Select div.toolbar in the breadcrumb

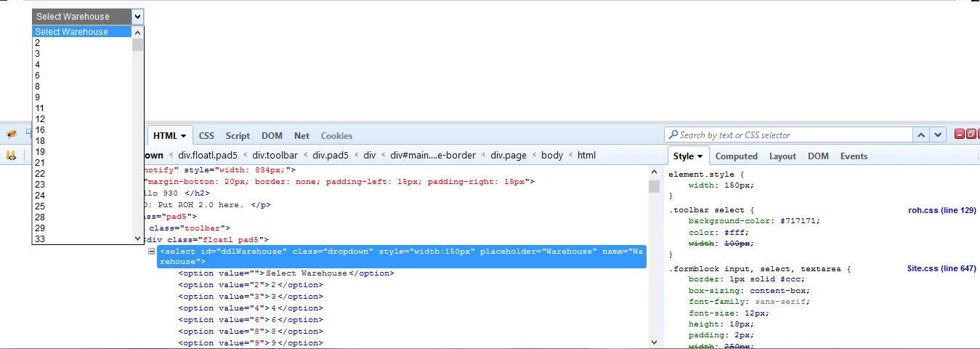[275, 156]
